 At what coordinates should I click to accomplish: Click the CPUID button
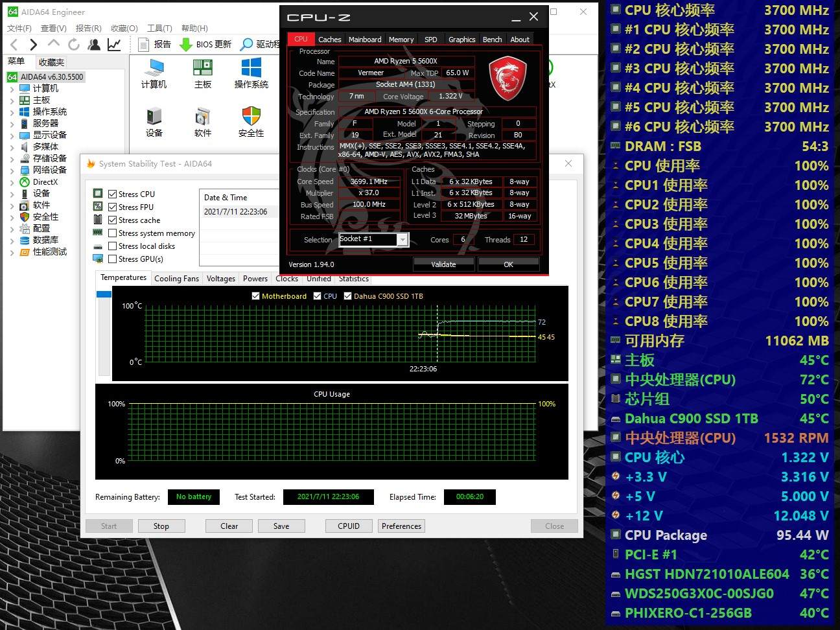tap(349, 526)
